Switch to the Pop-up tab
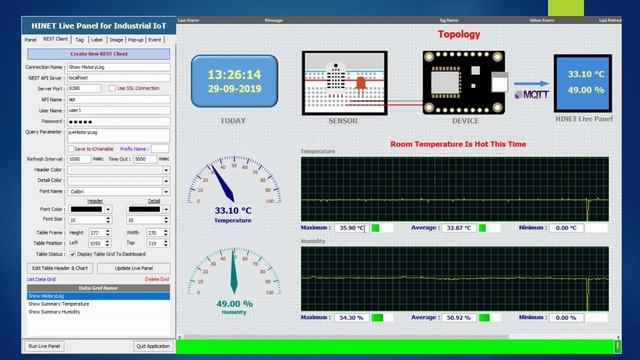This screenshot has height=360, width=640. [136, 40]
